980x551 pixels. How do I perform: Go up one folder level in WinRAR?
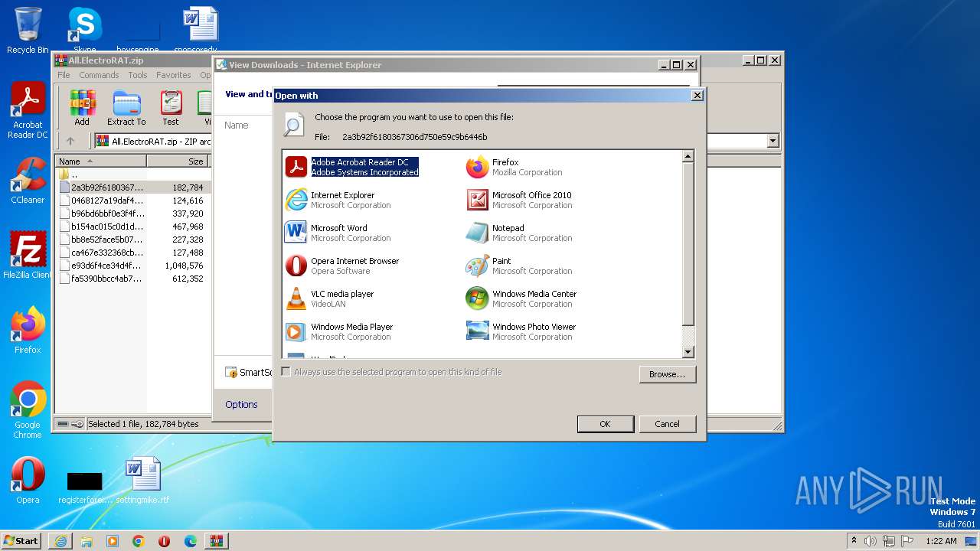click(x=70, y=141)
